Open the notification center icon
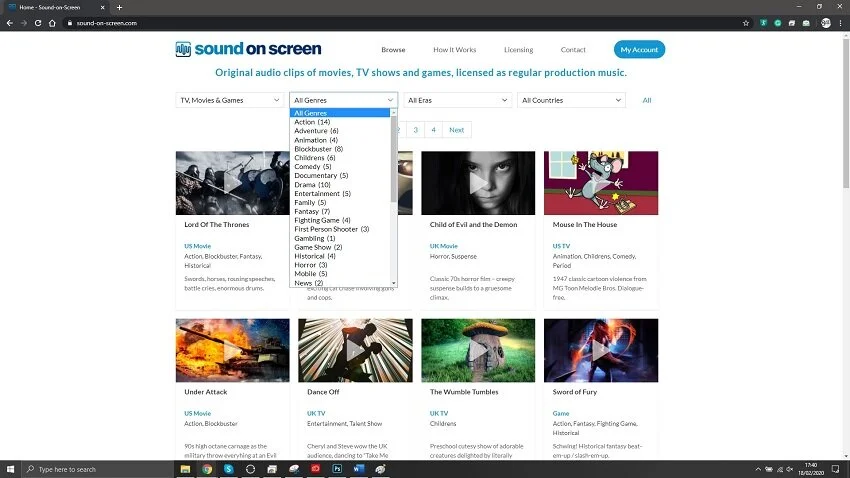850x478 pixels. pyautogui.click(x=835, y=469)
